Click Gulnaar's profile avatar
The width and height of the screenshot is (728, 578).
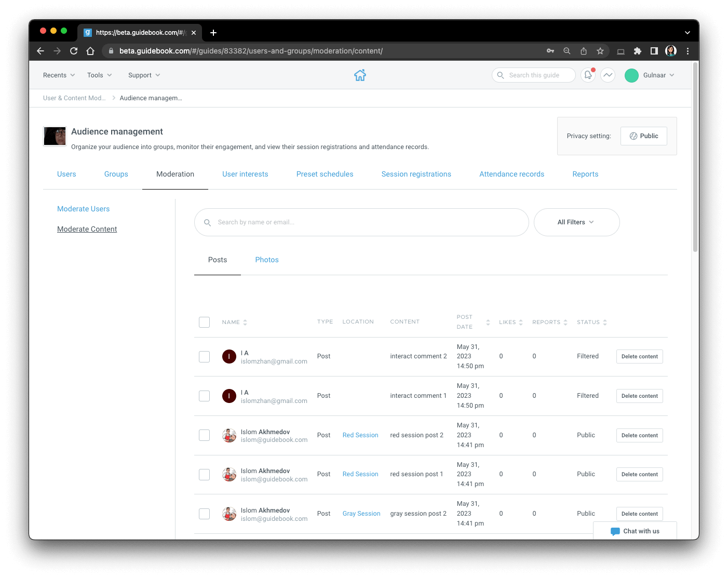coord(631,75)
